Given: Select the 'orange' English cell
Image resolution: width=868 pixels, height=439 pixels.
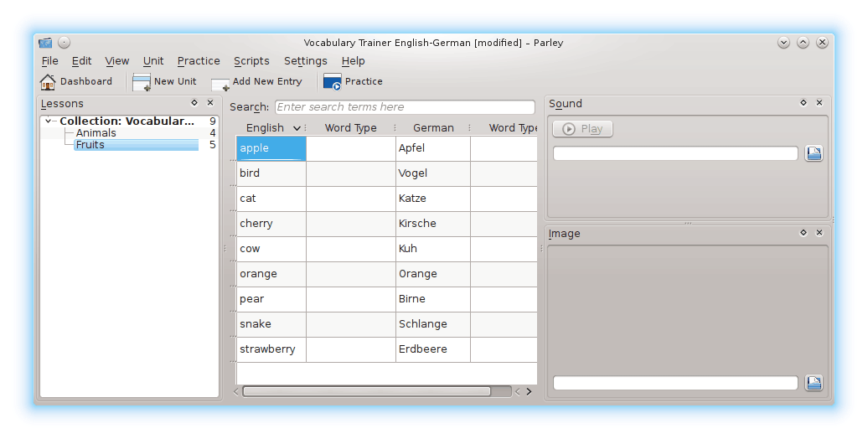Looking at the screenshot, I should 271,274.
